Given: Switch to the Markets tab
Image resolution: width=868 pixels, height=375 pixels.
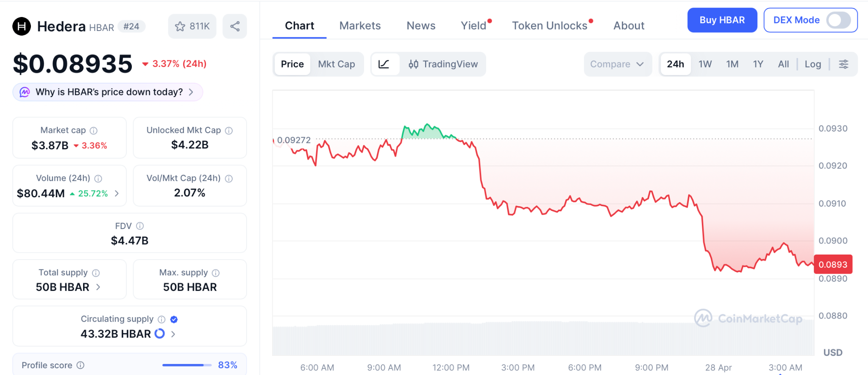Looking at the screenshot, I should point(360,26).
